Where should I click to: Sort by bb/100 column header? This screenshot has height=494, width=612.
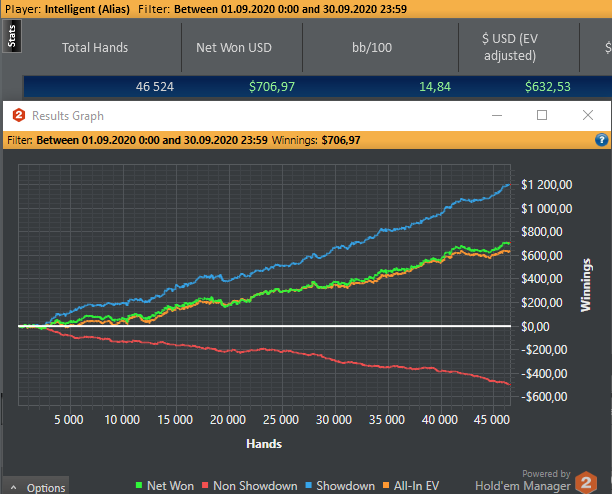(x=372, y=48)
